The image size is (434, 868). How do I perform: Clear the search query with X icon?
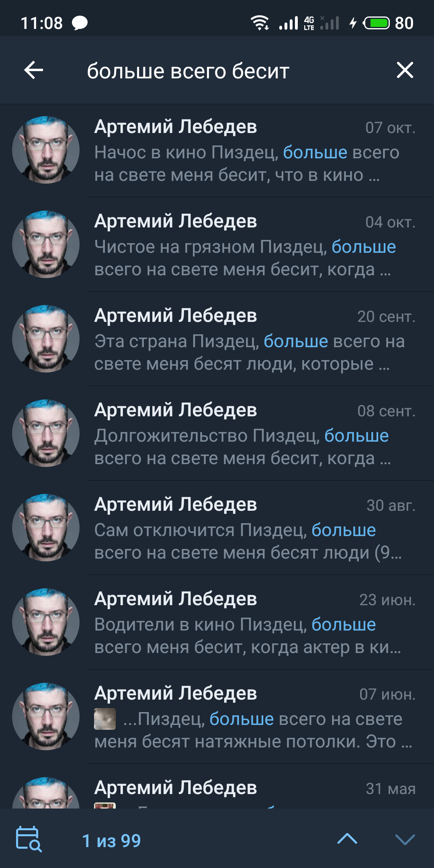(x=405, y=70)
